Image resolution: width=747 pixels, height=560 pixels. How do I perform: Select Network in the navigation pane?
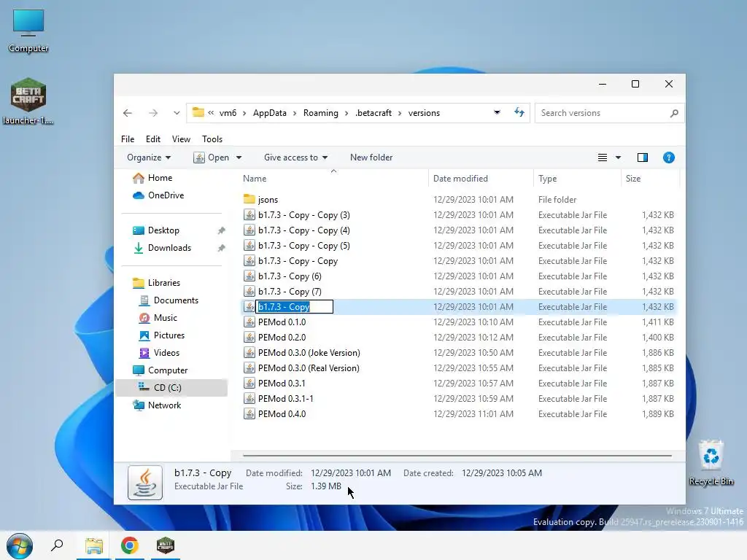point(164,405)
